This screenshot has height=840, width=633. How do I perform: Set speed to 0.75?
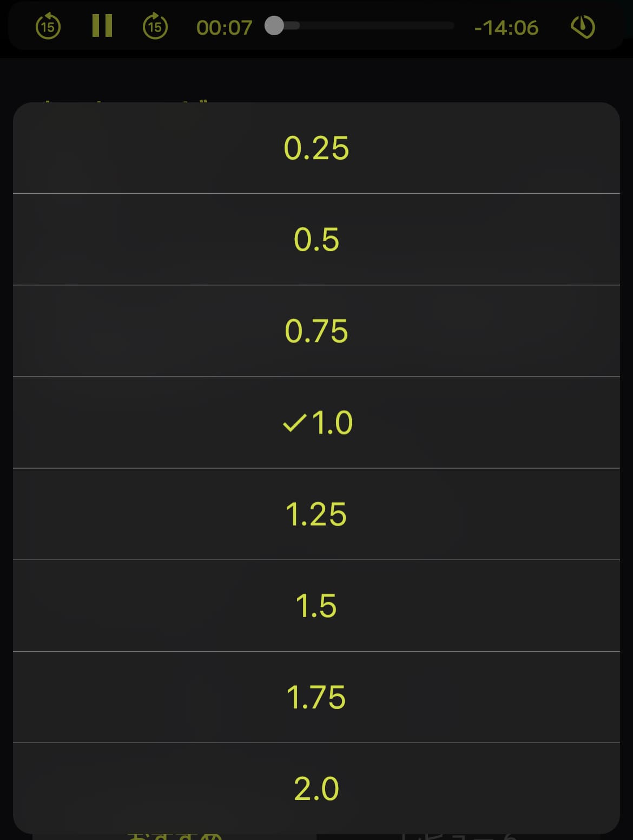pyautogui.click(x=316, y=331)
